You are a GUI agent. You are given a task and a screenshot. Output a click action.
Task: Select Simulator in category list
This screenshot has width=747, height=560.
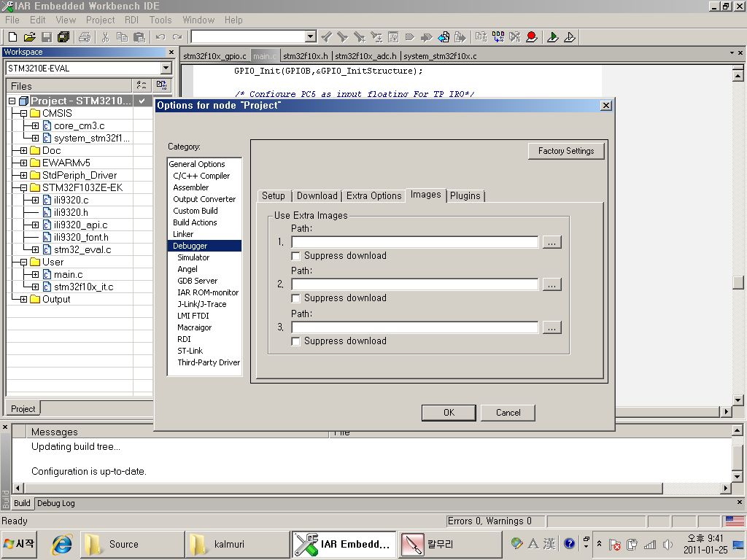[x=193, y=257]
